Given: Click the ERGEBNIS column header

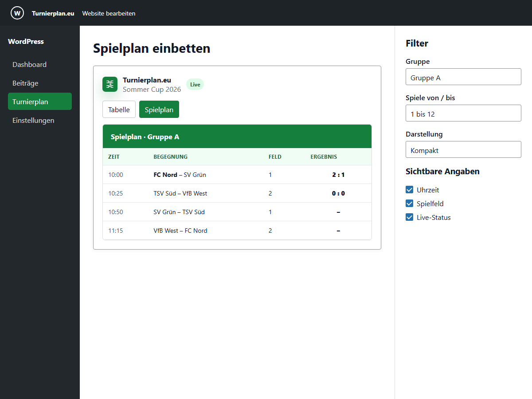Looking at the screenshot, I should click(x=324, y=156).
